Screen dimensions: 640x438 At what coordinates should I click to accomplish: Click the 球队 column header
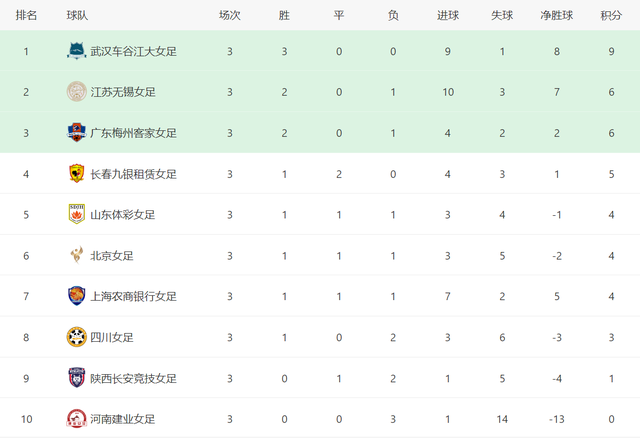click(77, 16)
